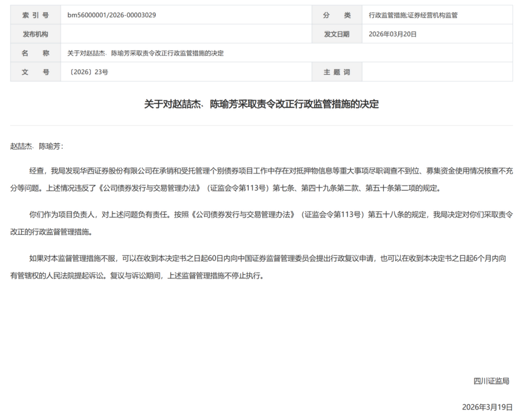This screenshot has height=420, width=524.
Task: Click the line beginning 如果对本监督管理措施不服
Action: click(x=268, y=258)
